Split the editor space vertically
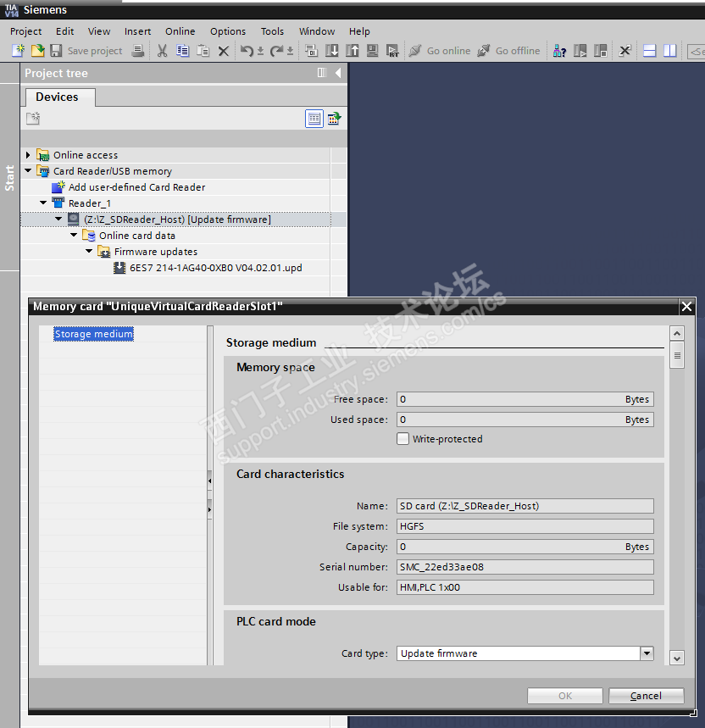Viewport: 705px width, 728px height. coord(669,51)
